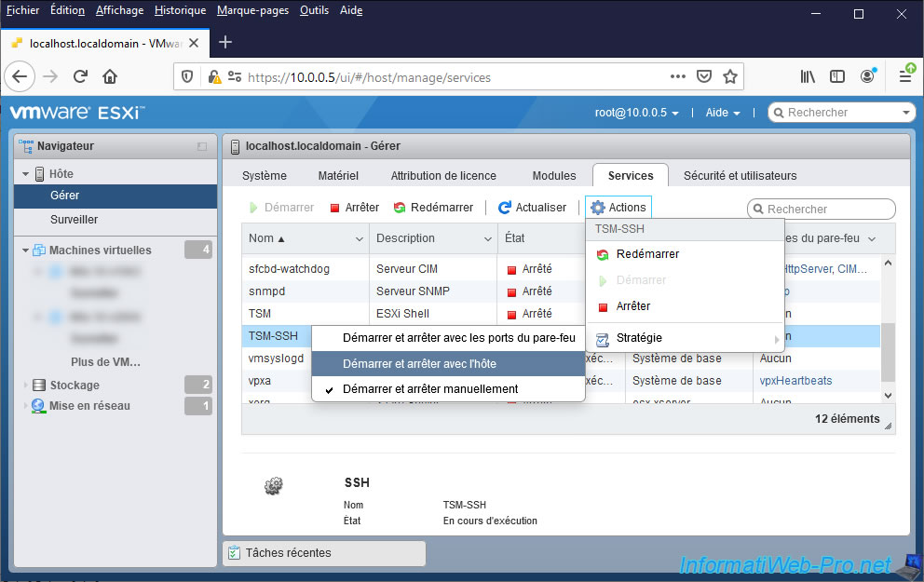Focus the services Rechercher filter field
The width and height of the screenshot is (924, 582).
pos(821,210)
